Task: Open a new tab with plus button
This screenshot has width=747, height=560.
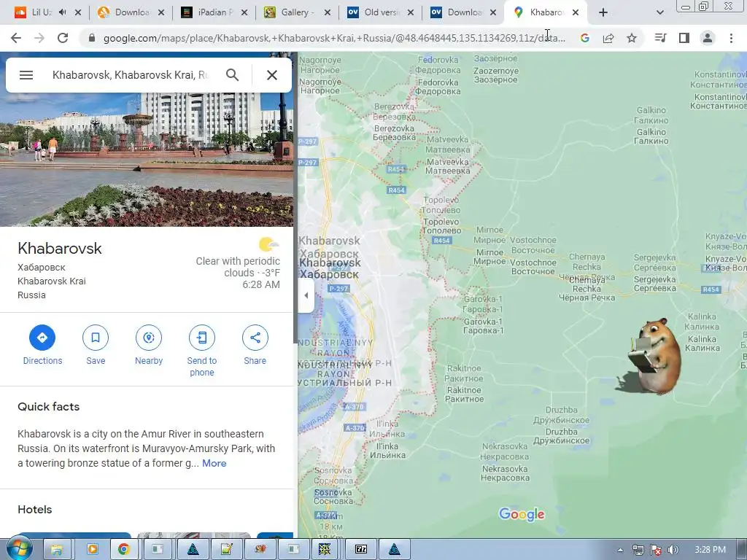Action: [x=603, y=12]
